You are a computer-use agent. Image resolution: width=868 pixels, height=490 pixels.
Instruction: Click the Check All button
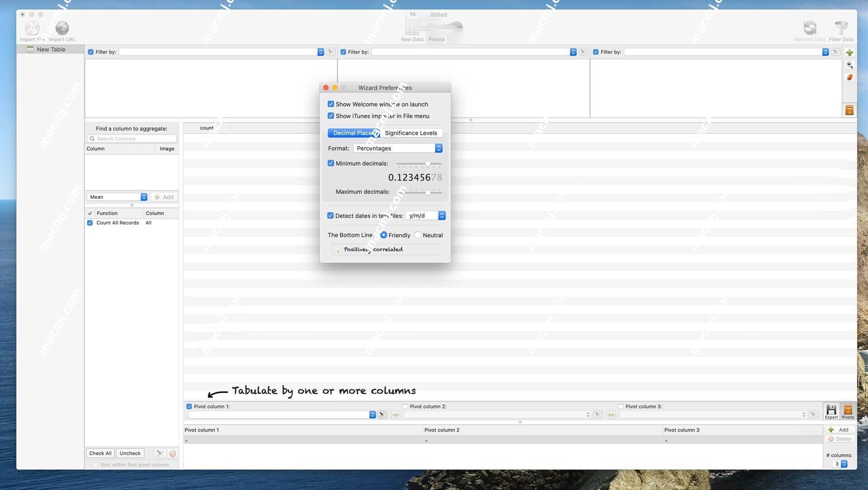click(100, 453)
